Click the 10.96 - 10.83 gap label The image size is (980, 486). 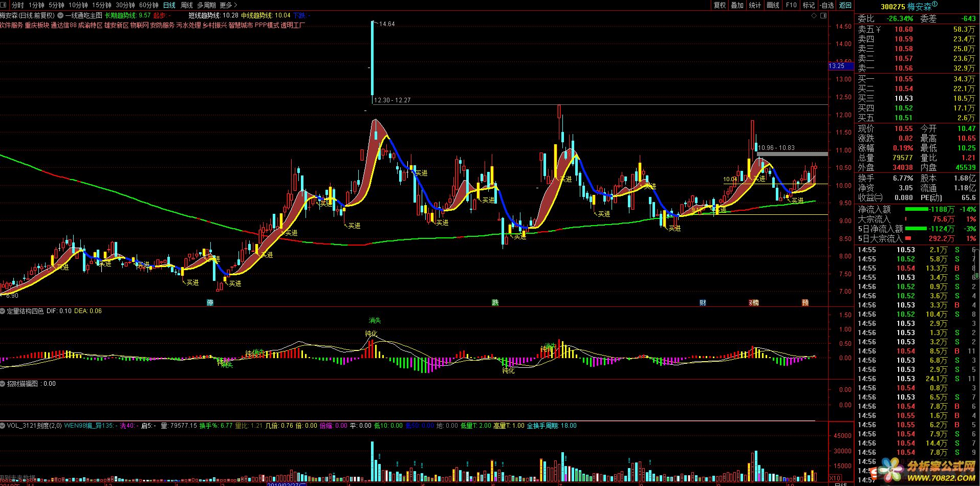pyautogui.click(x=776, y=148)
